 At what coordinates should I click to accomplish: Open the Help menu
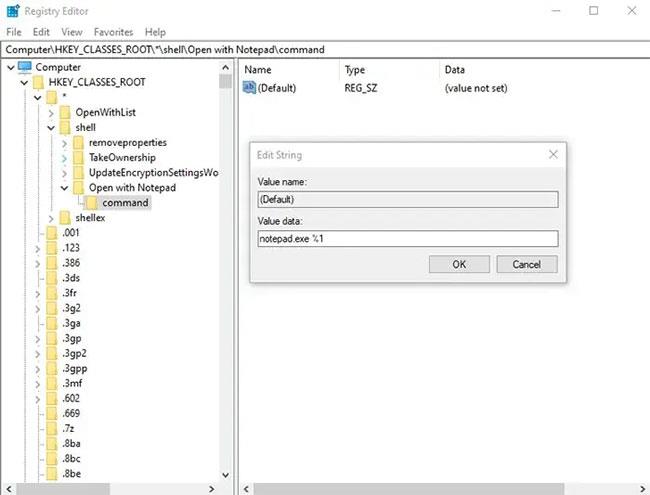pos(155,32)
